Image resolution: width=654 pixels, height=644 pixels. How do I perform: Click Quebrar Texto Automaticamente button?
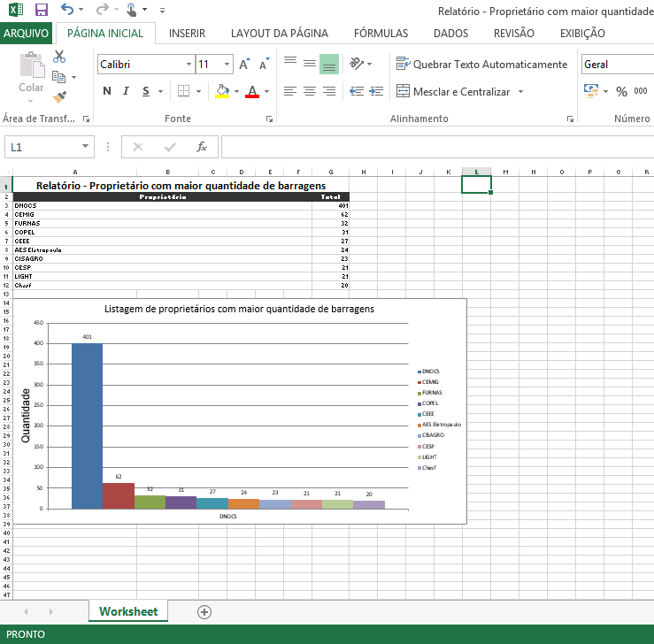(481, 65)
